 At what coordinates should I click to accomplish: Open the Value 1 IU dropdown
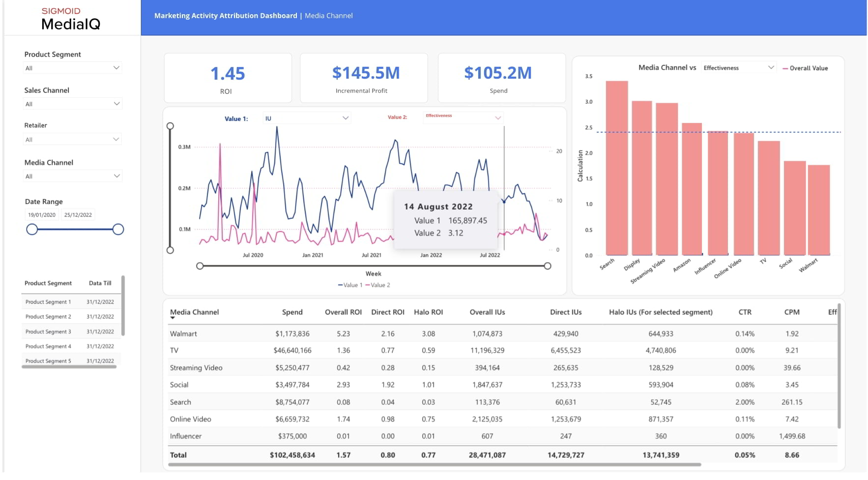click(x=306, y=118)
